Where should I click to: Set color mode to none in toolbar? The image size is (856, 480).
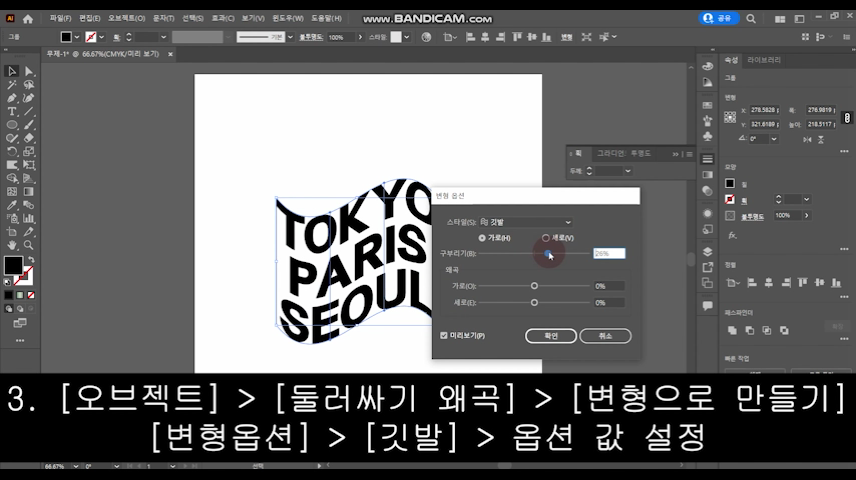point(31,295)
